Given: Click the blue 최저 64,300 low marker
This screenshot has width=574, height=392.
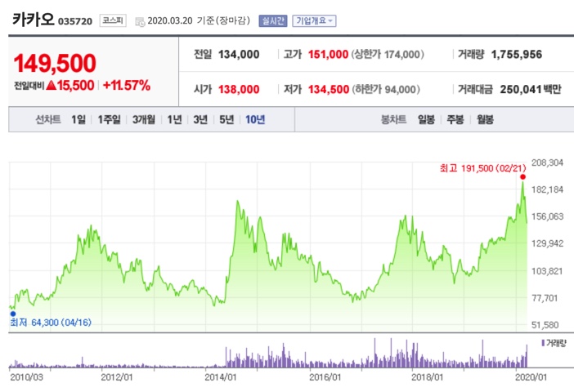Looking at the screenshot, I should tap(13, 314).
